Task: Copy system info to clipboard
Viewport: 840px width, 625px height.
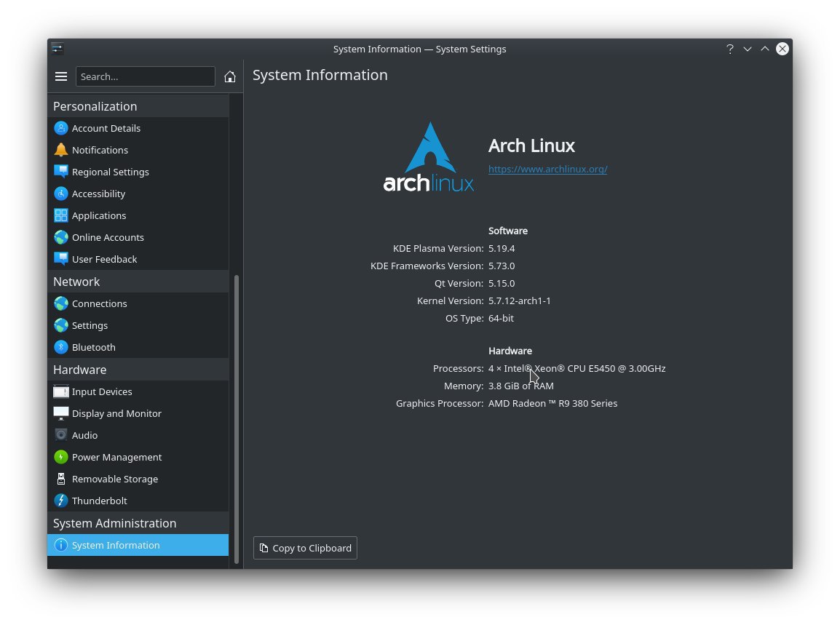Action: [306, 548]
